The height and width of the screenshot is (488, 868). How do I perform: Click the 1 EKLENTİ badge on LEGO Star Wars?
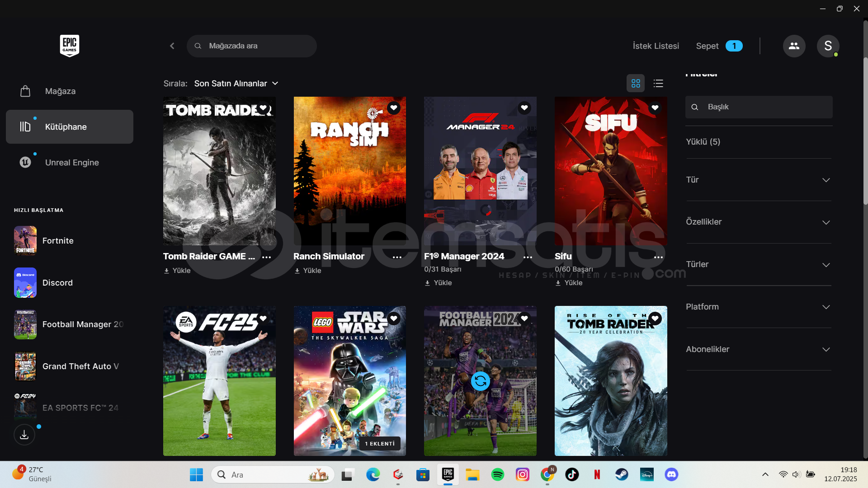click(x=380, y=444)
